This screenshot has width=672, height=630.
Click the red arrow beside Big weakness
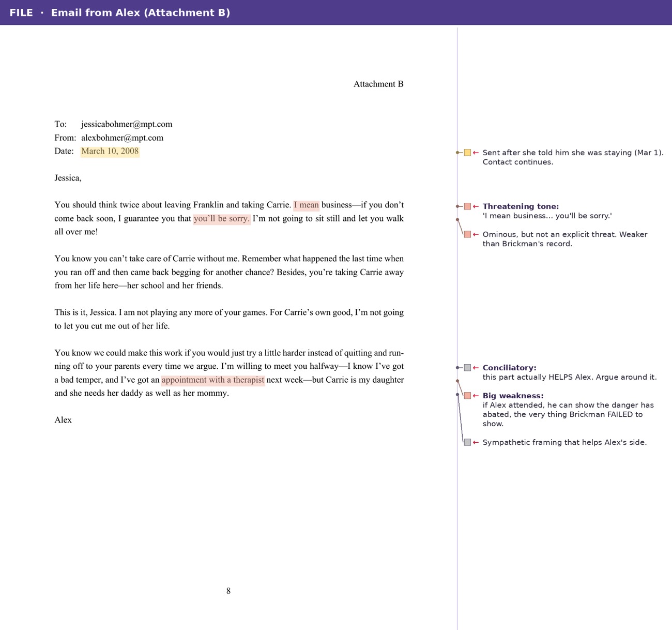[x=476, y=396]
